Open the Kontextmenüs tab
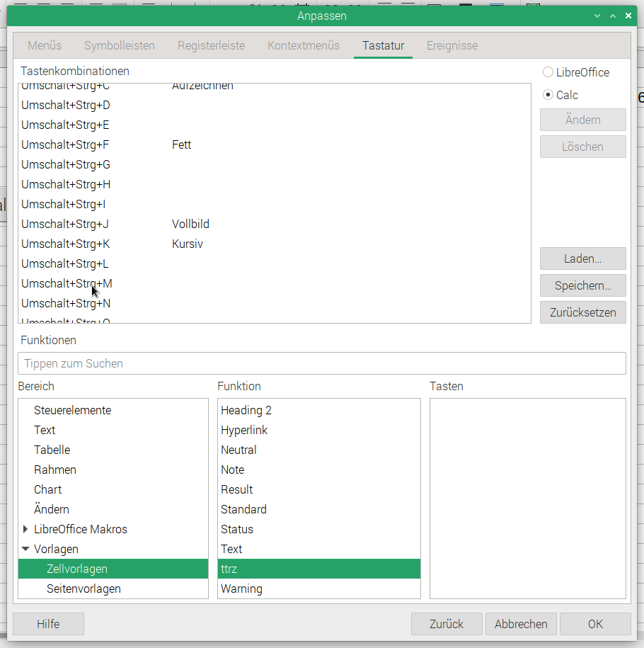Screen dimensions: 644x648 [304, 45]
